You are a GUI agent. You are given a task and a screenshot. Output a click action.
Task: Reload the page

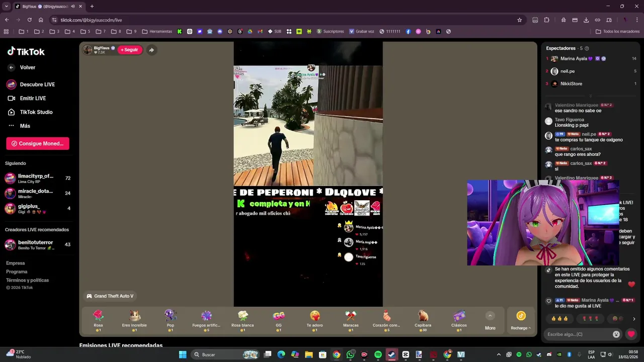(x=29, y=20)
